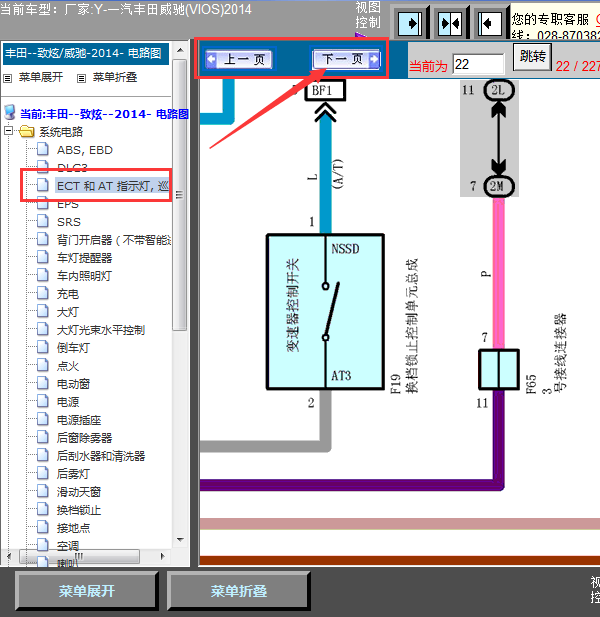Screen dimensions: 600x617
Task: Click the document icon beside 电动窗
Action: point(42,383)
